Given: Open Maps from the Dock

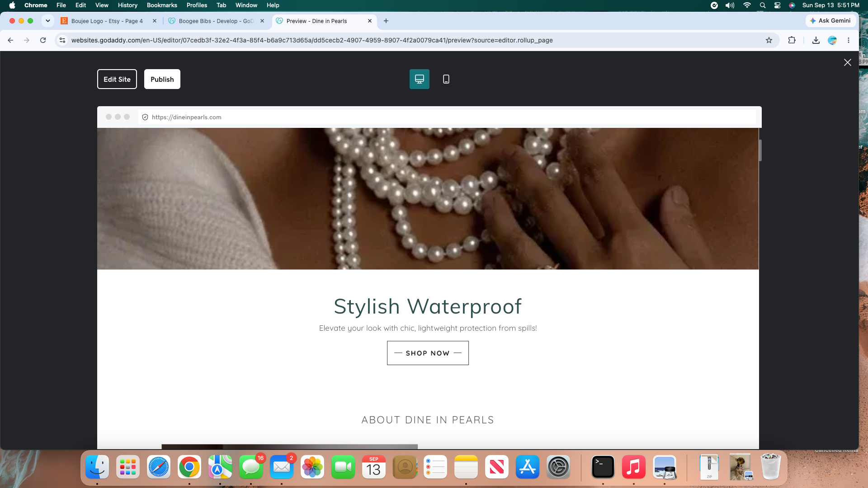Looking at the screenshot, I should (220, 467).
